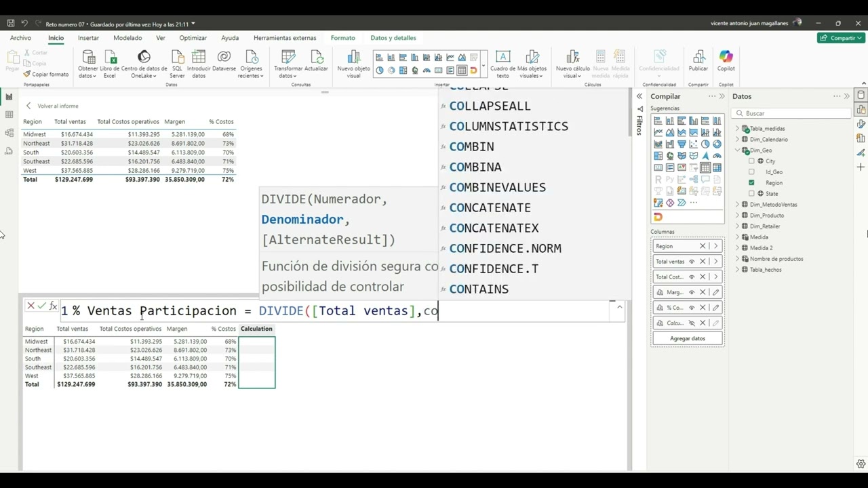868x488 pixels.
Task: Collapse the Dim_Geo table
Action: point(737,150)
